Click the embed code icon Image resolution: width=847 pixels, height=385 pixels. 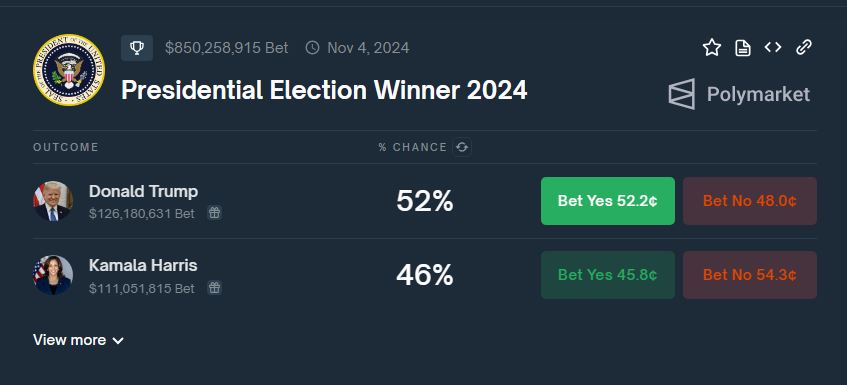pyautogui.click(x=773, y=48)
